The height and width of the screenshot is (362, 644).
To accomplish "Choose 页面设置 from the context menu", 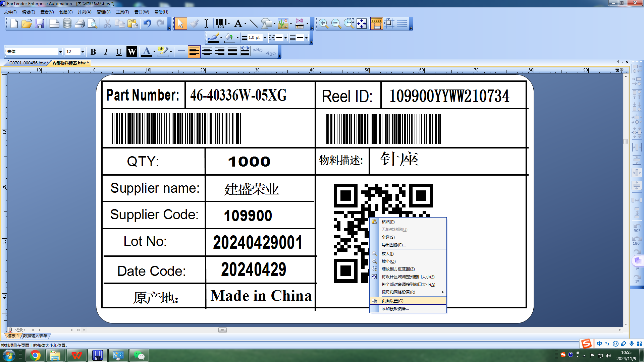I will (394, 301).
